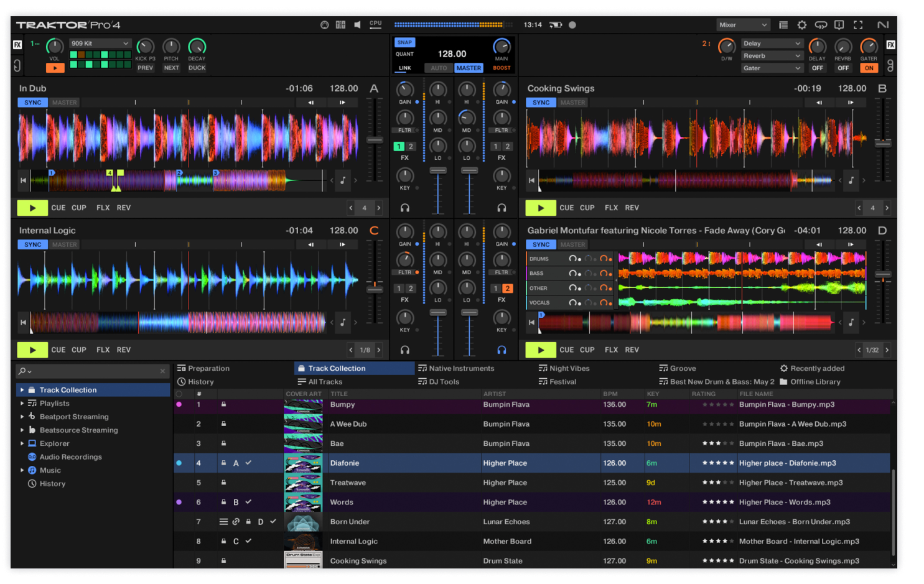Image resolution: width=924 pixels, height=584 pixels.
Task: Click the stem icon on Born Under row
Action: click(223, 522)
